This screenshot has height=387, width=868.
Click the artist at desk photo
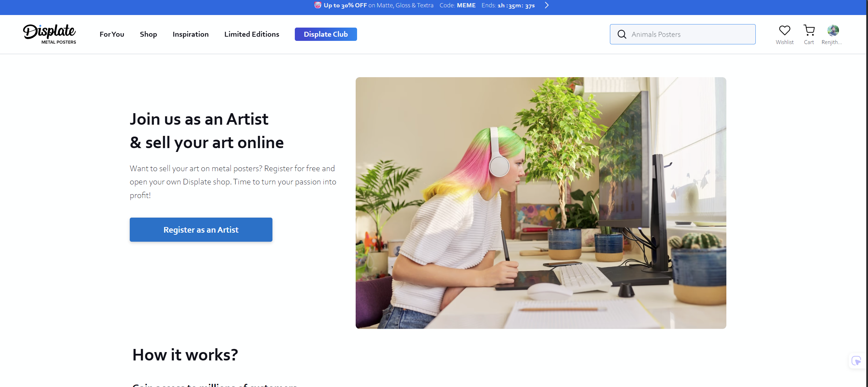541,203
